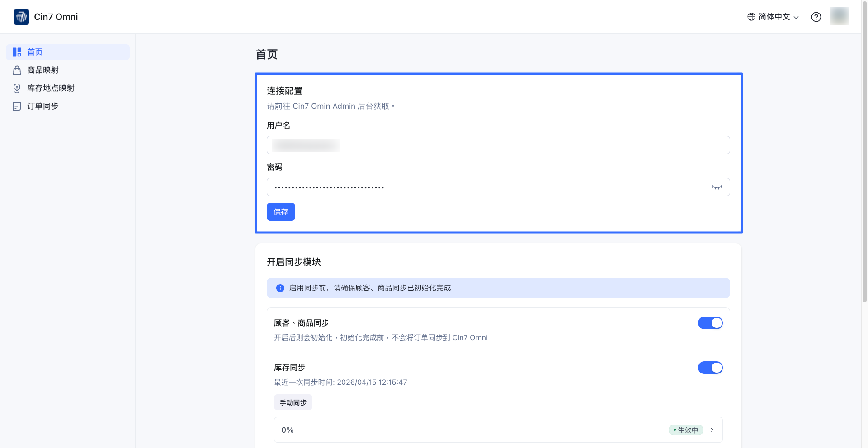Viewport: 868px width, 448px height.
Task: Open 订单同步 in the sidebar
Action: [x=68, y=106]
